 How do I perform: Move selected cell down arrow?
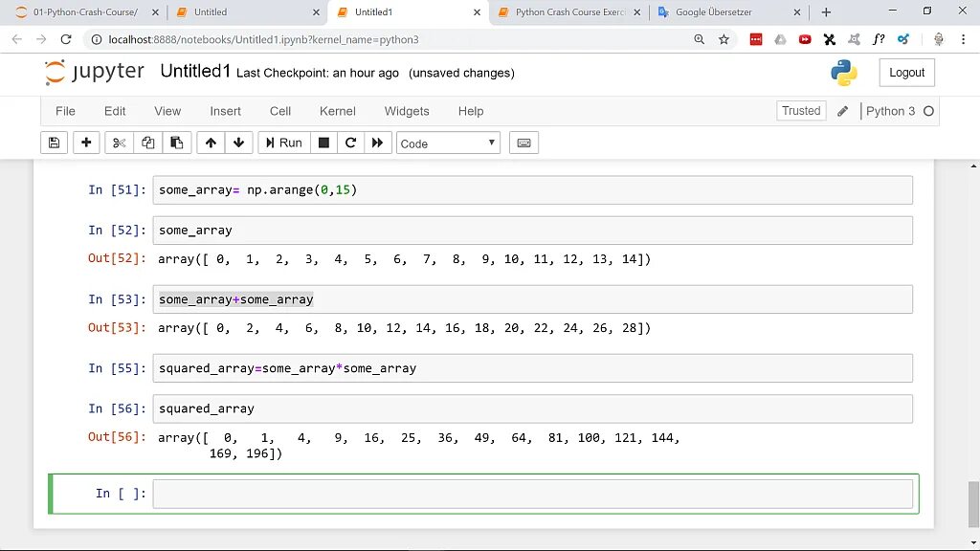click(x=238, y=143)
